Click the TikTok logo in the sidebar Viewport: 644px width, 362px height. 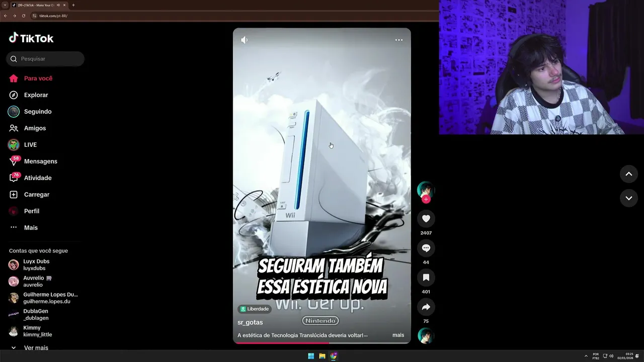[31, 38]
